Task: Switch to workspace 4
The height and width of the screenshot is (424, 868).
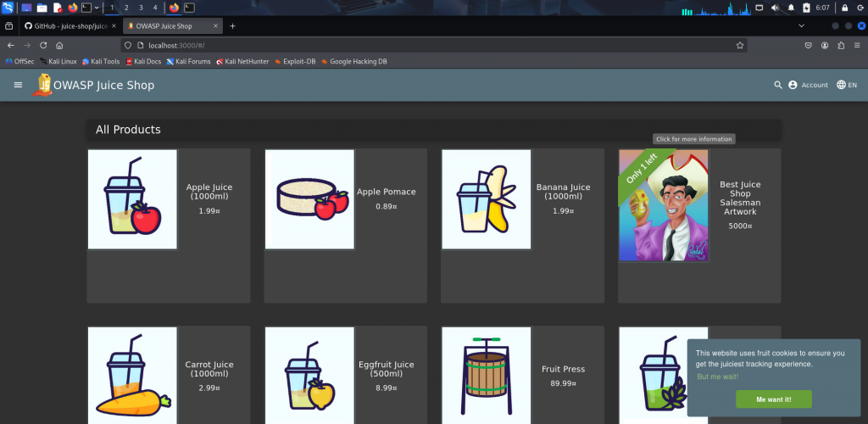Action: [x=155, y=8]
